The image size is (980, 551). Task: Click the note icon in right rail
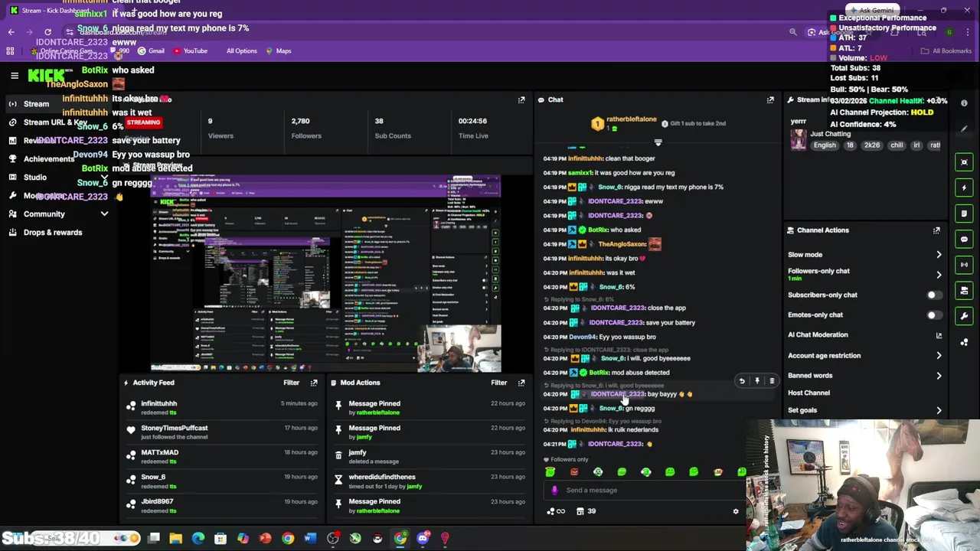(964, 214)
